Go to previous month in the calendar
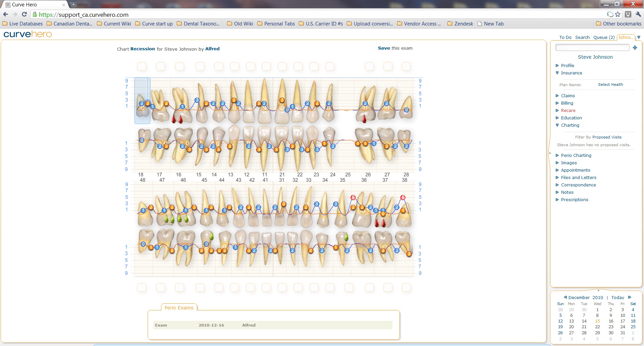Viewport: 644px width, 346px height. pyautogui.click(x=565, y=297)
